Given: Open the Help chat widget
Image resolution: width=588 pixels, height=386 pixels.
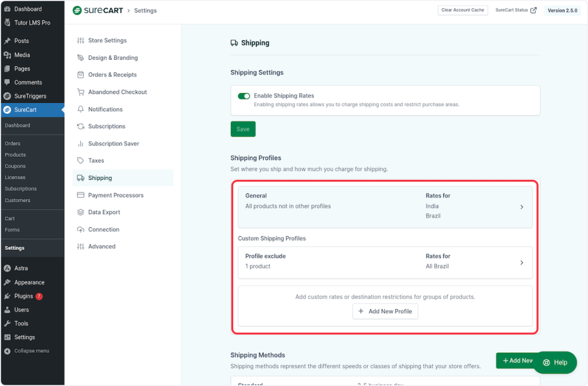Looking at the screenshot, I should click(555, 362).
